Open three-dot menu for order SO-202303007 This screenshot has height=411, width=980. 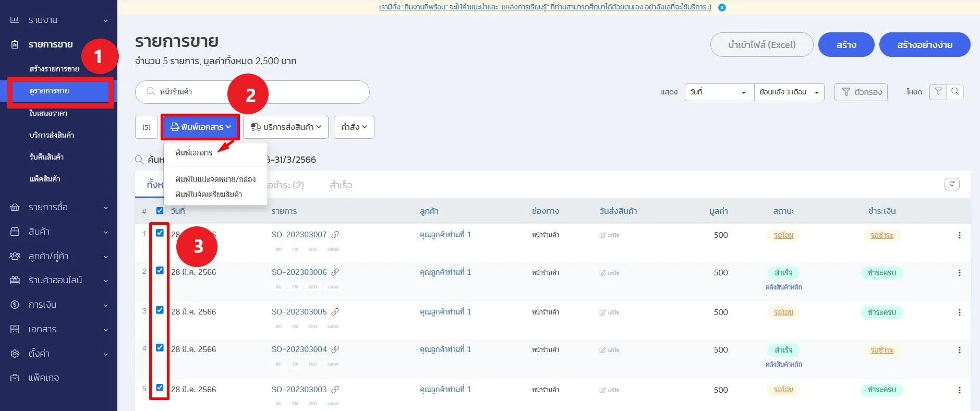[959, 235]
